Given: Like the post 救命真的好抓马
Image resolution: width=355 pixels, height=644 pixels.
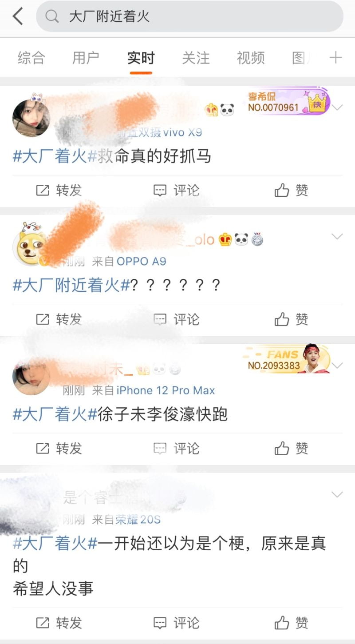Looking at the screenshot, I should 291,191.
